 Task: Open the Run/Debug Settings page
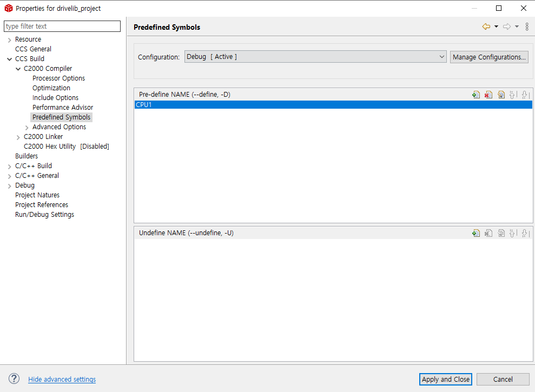(x=44, y=214)
